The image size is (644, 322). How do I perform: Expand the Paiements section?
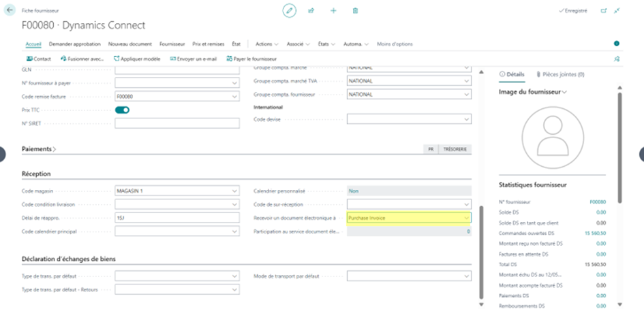[39, 149]
